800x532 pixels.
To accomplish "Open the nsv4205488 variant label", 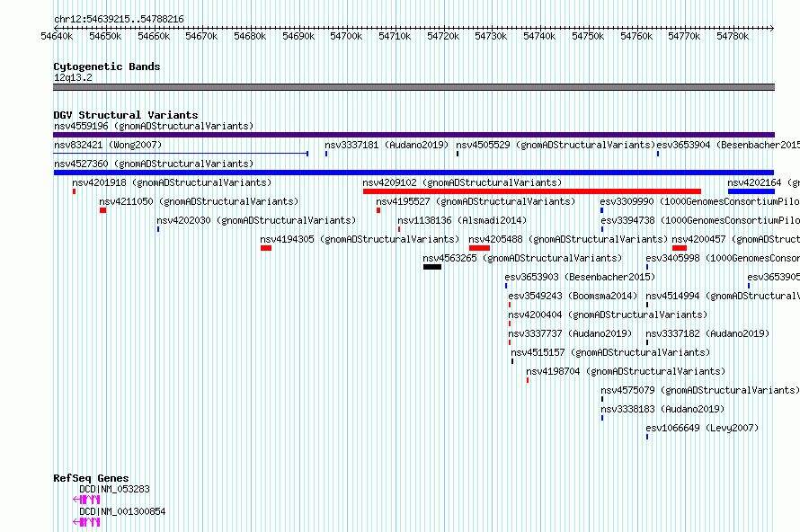I will [x=568, y=239].
